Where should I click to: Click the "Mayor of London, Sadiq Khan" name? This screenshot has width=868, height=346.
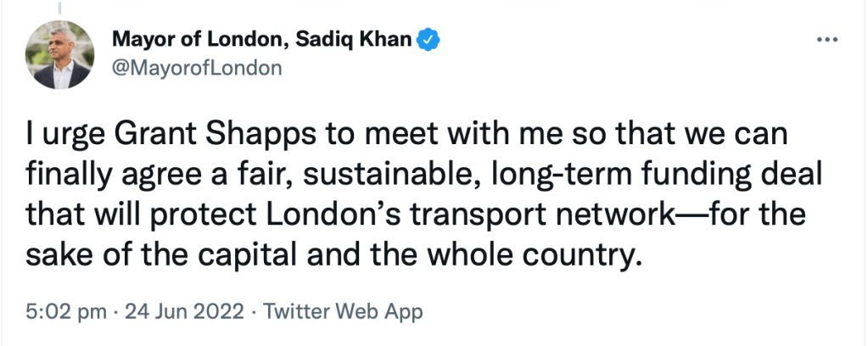coord(264,39)
